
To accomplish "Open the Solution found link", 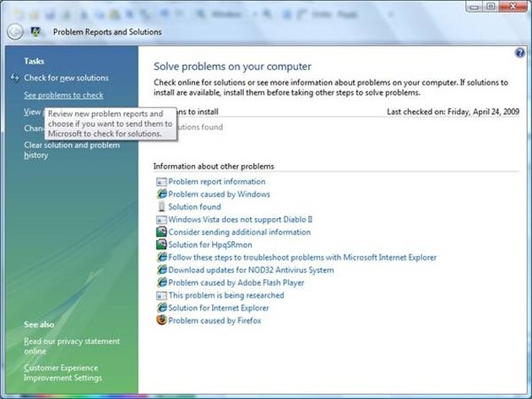I will (195, 207).
